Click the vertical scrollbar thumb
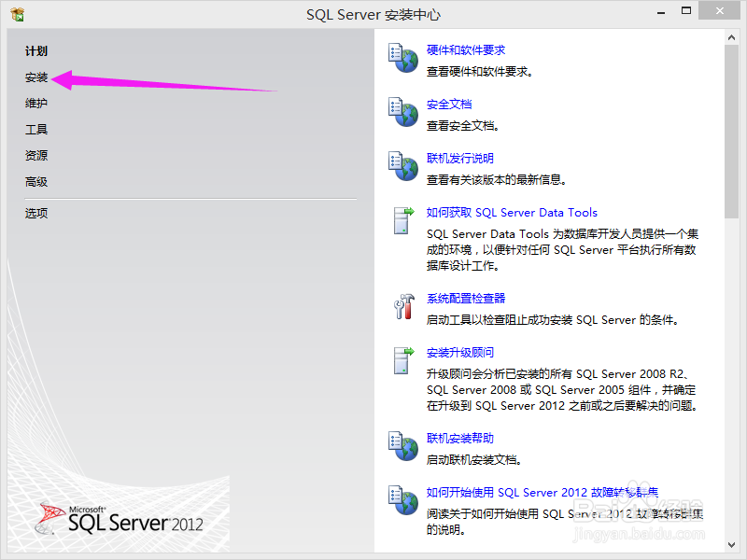 tap(731, 132)
